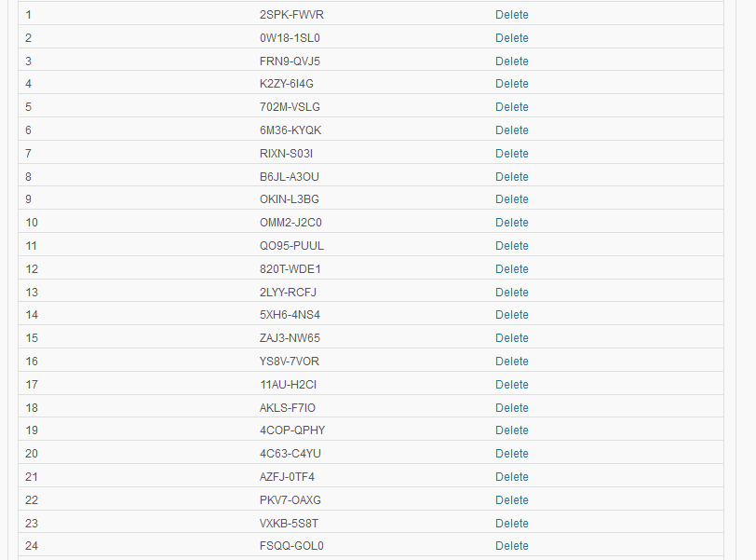Click Delete for code FRN9-QVJ5

point(511,61)
